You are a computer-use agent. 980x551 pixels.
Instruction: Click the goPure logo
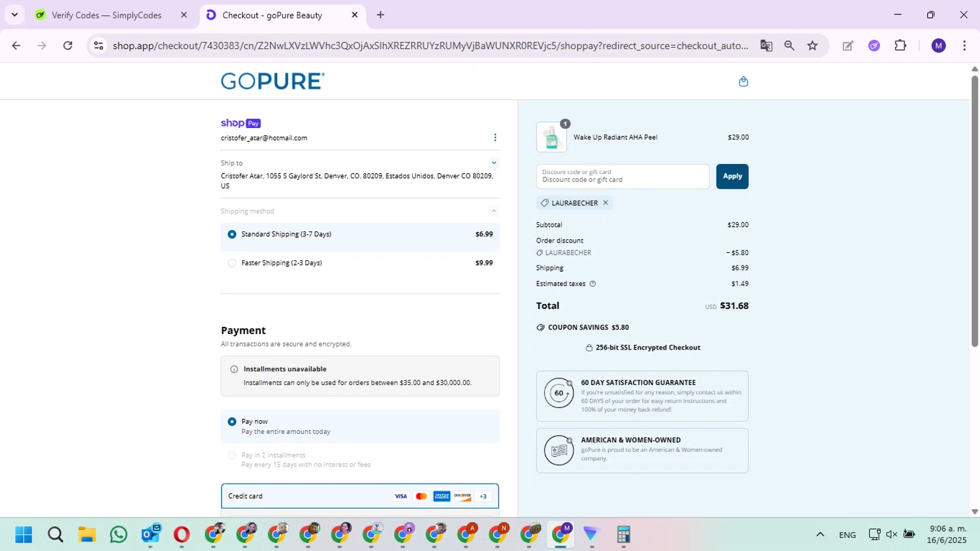tap(272, 81)
